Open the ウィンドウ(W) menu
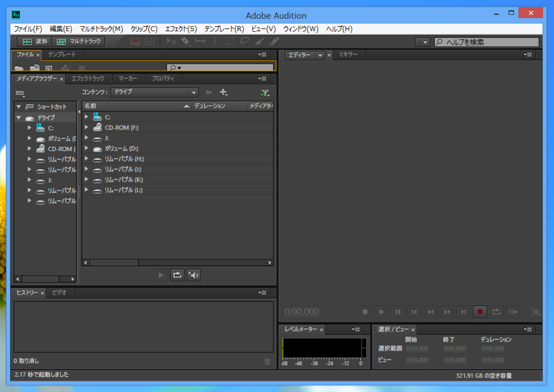 coord(301,29)
